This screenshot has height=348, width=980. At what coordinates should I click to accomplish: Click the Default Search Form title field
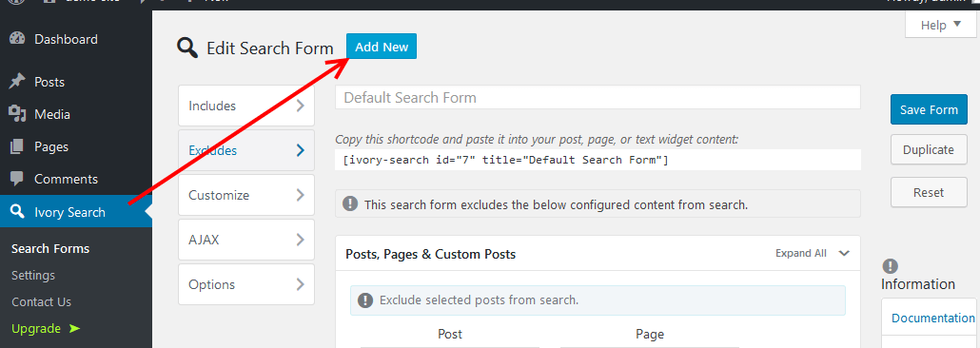(598, 98)
